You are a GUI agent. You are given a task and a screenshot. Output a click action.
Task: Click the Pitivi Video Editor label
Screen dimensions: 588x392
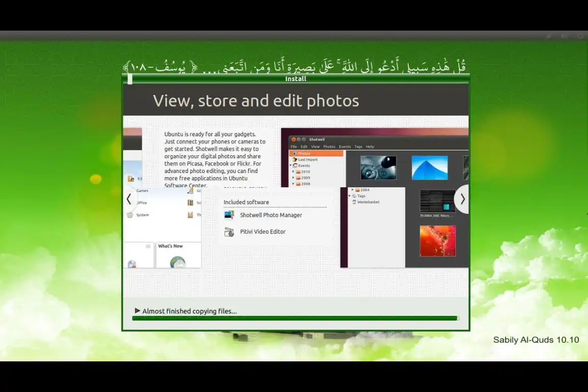pyautogui.click(x=262, y=231)
